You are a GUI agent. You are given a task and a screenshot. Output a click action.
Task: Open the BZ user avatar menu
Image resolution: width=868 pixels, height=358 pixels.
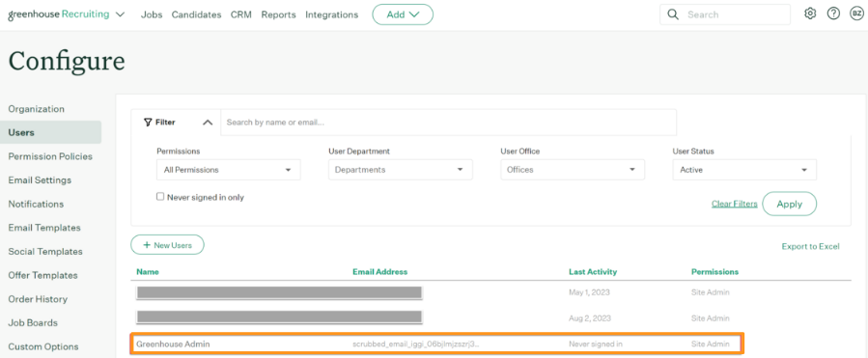click(x=857, y=14)
